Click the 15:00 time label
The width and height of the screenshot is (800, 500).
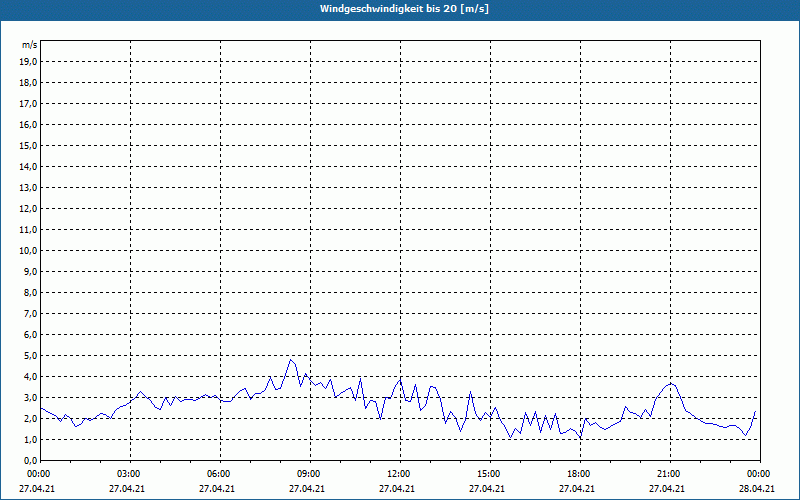(490, 474)
